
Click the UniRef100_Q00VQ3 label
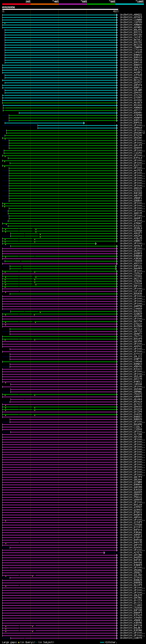click(x=131, y=100)
